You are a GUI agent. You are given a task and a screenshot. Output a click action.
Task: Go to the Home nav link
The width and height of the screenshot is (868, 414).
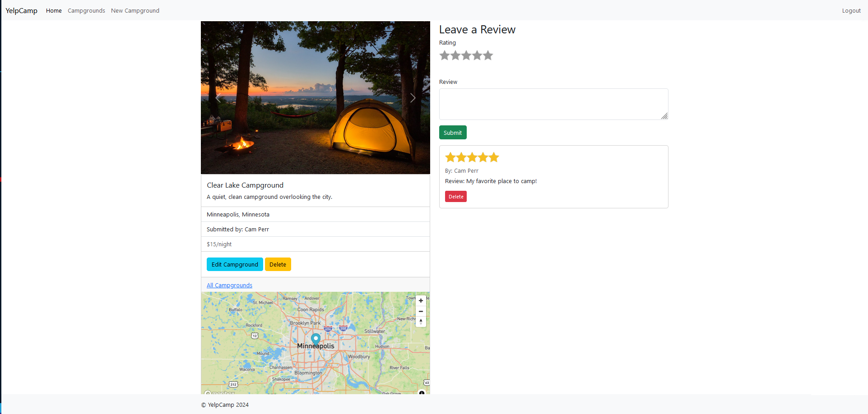point(54,11)
